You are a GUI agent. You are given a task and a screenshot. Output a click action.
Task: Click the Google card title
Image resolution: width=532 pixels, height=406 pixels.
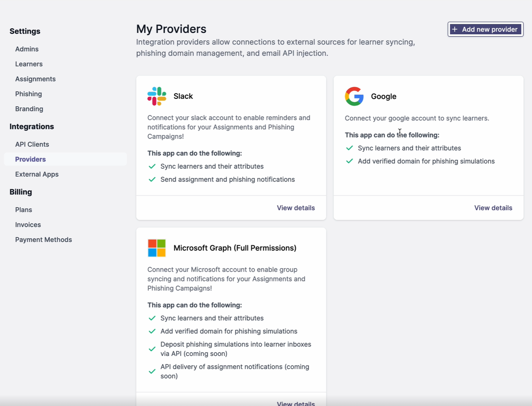pyautogui.click(x=384, y=96)
